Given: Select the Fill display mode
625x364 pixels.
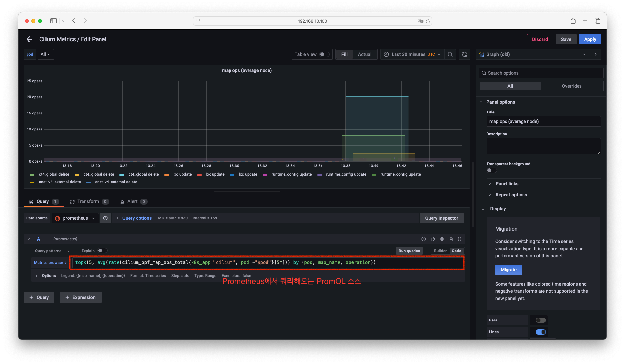Looking at the screenshot, I should tap(344, 54).
